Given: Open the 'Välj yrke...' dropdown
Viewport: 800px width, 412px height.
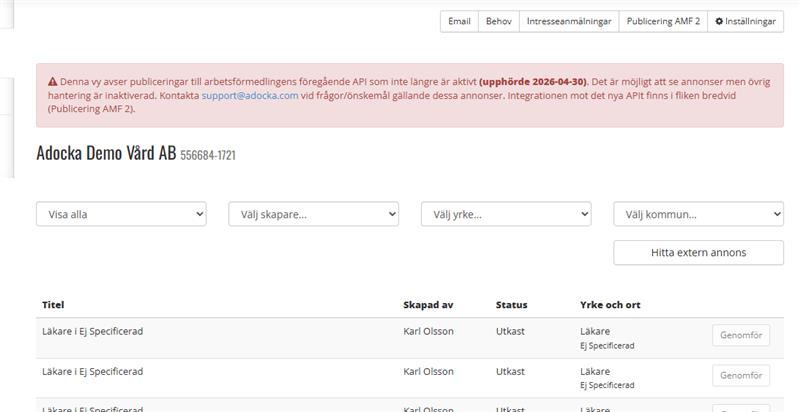Looking at the screenshot, I should (x=506, y=214).
